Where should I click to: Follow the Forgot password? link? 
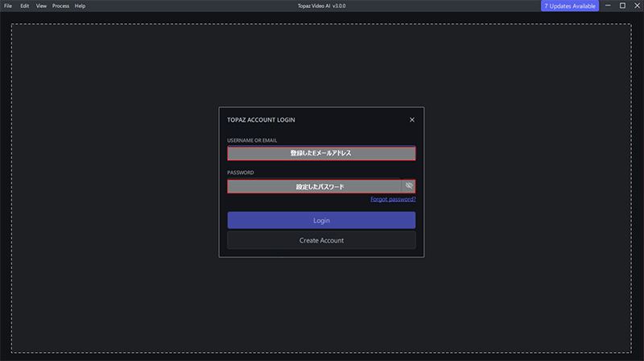[x=393, y=199]
